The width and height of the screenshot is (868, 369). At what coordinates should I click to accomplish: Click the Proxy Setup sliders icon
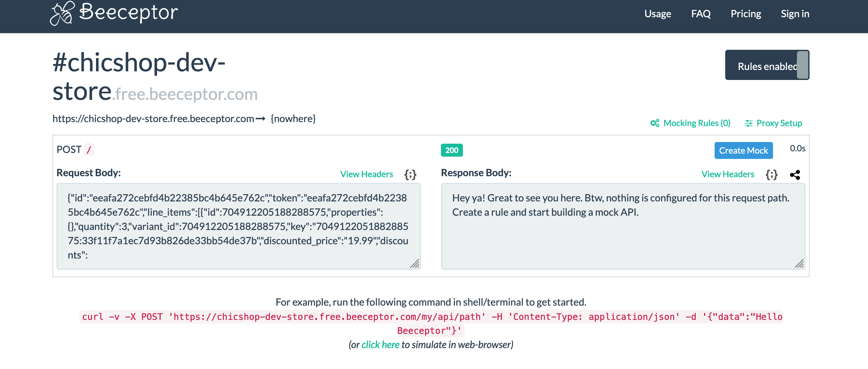tap(749, 123)
